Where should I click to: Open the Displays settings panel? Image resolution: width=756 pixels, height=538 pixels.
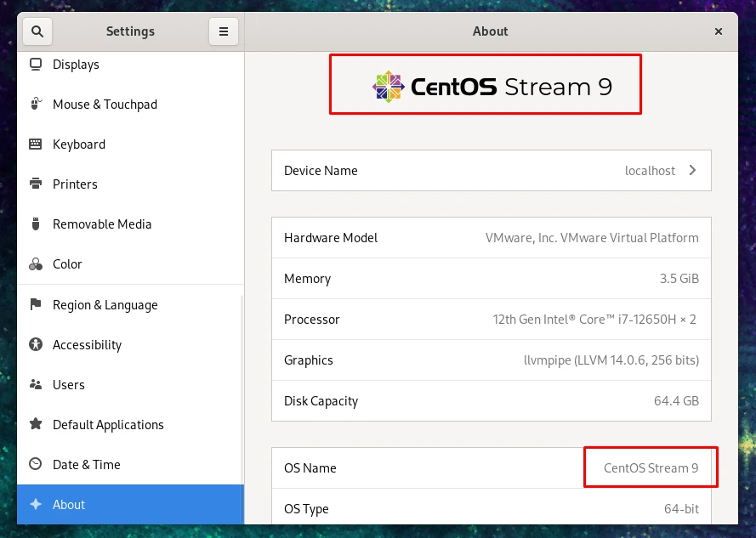point(130,64)
